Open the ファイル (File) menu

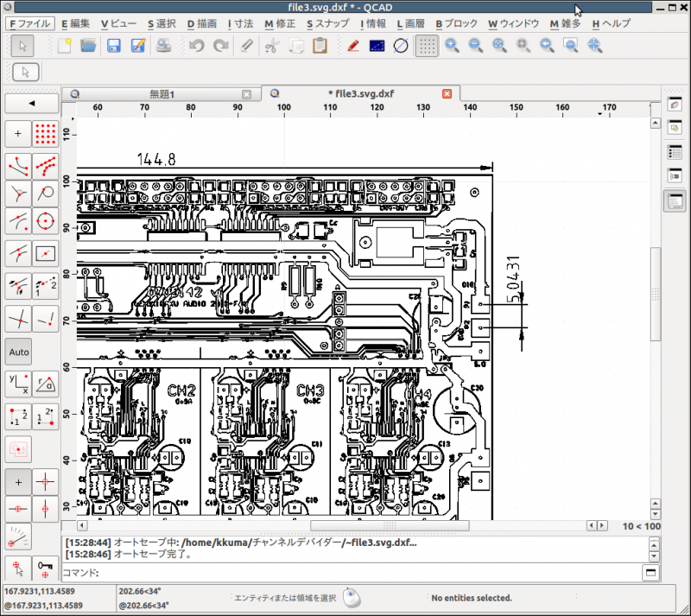[30, 23]
